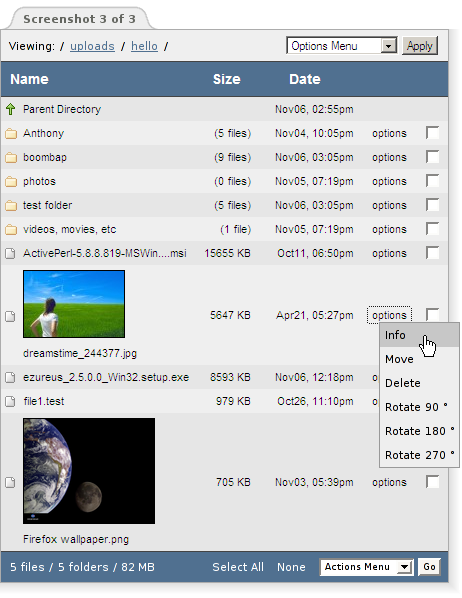The height and width of the screenshot is (598, 462).
Task: Open options for videos, movies, etc
Action: [x=389, y=230]
